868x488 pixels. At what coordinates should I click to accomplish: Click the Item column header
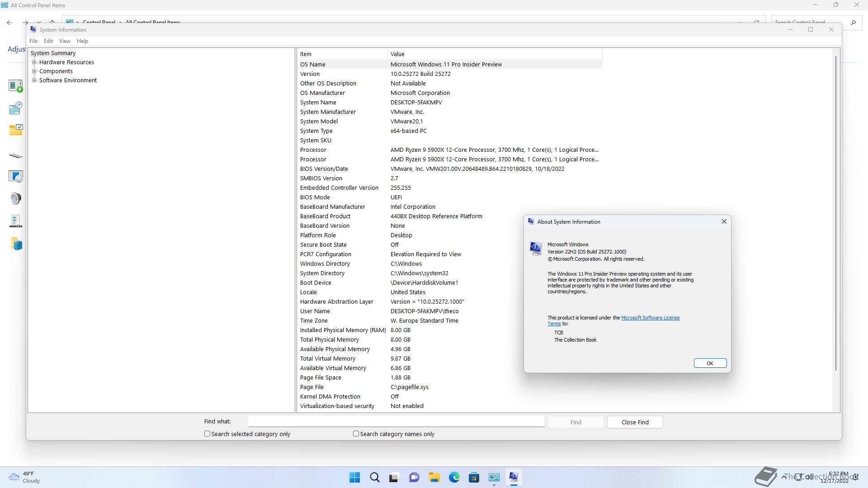pos(342,54)
